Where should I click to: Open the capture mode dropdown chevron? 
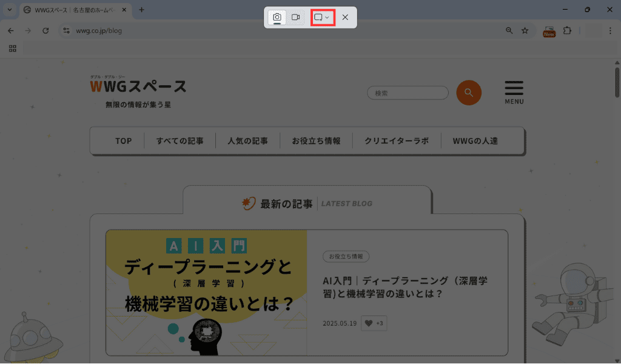[329, 18]
